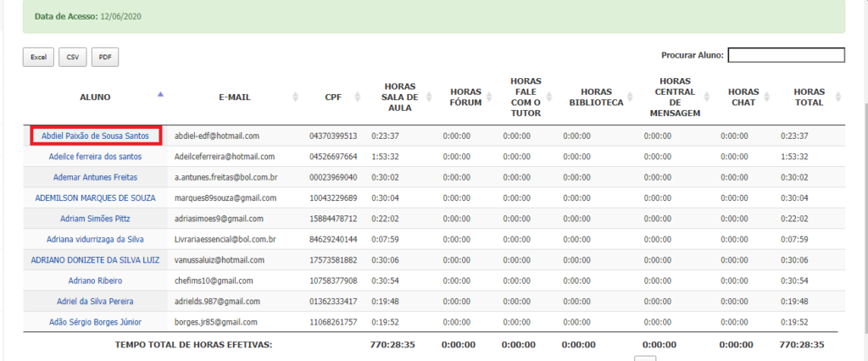Select Ademar Antunes Freitas link
This screenshot has width=868, height=361.
95,177
